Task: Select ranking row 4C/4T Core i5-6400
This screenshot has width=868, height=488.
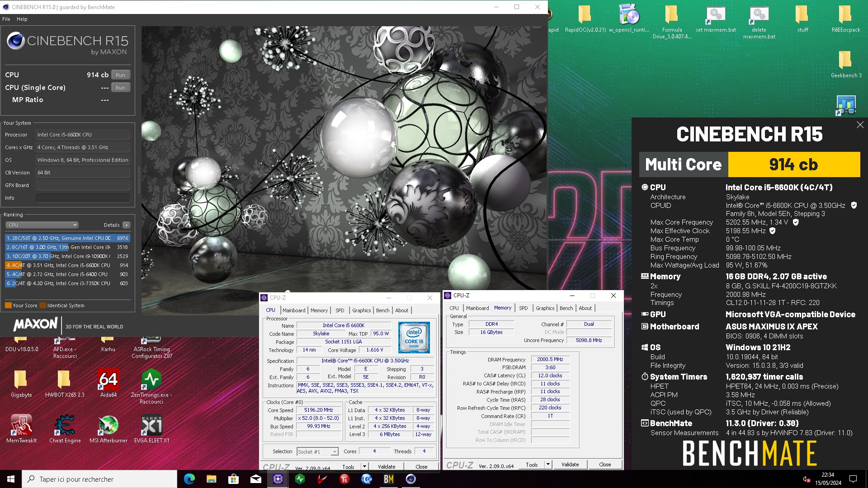Action: 67,274
